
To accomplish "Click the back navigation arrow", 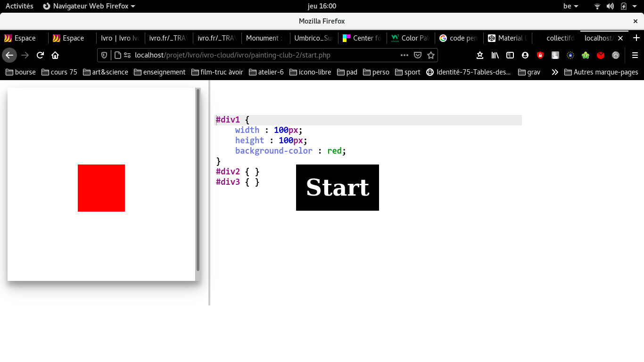I will [x=9, y=55].
